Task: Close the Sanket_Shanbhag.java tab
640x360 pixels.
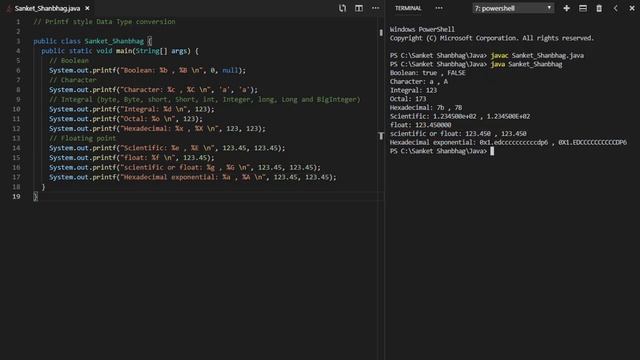Action: tap(87, 8)
